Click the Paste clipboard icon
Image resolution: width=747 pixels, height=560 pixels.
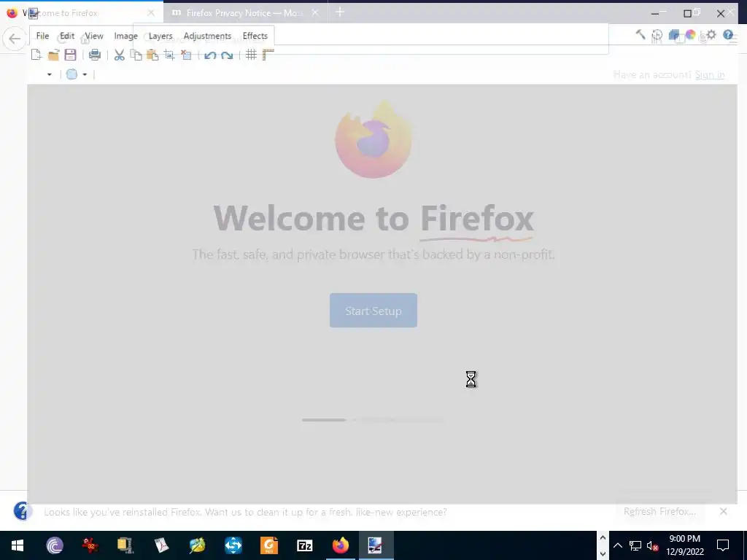click(152, 55)
